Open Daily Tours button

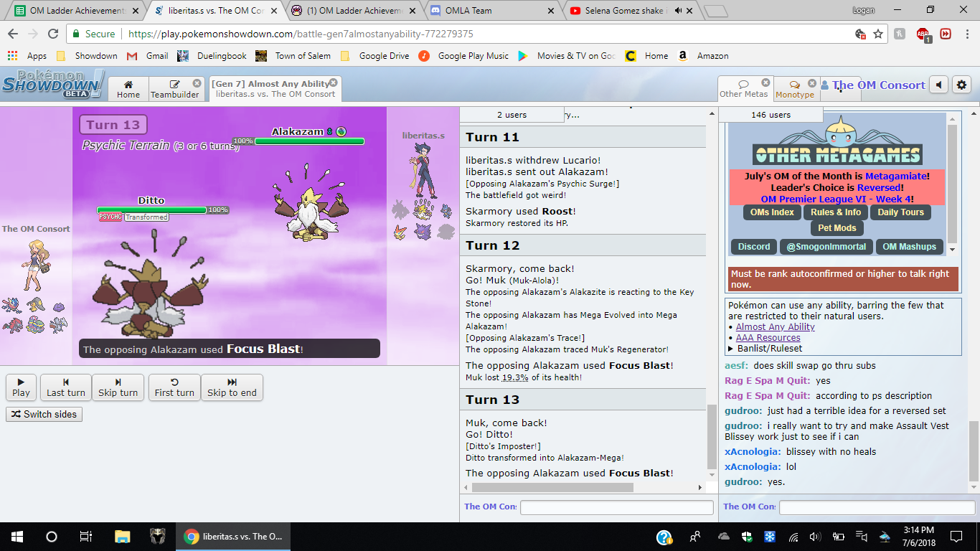click(x=900, y=212)
